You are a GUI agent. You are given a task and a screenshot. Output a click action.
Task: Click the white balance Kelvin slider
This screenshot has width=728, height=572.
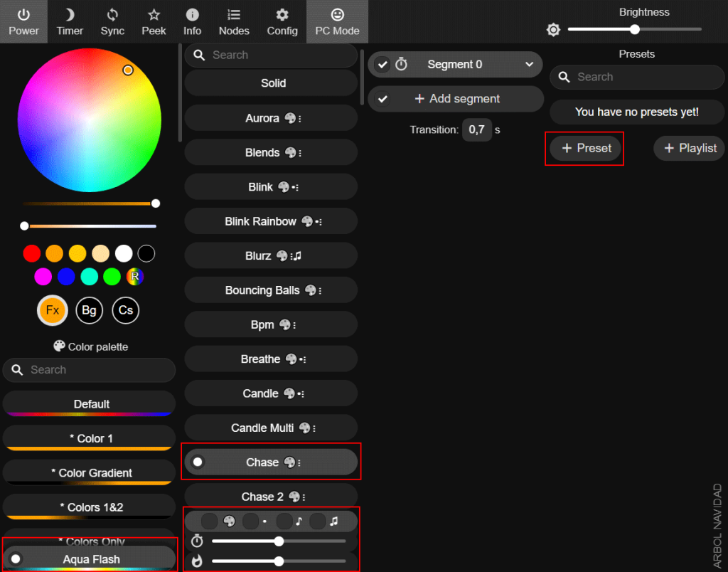pos(89,226)
